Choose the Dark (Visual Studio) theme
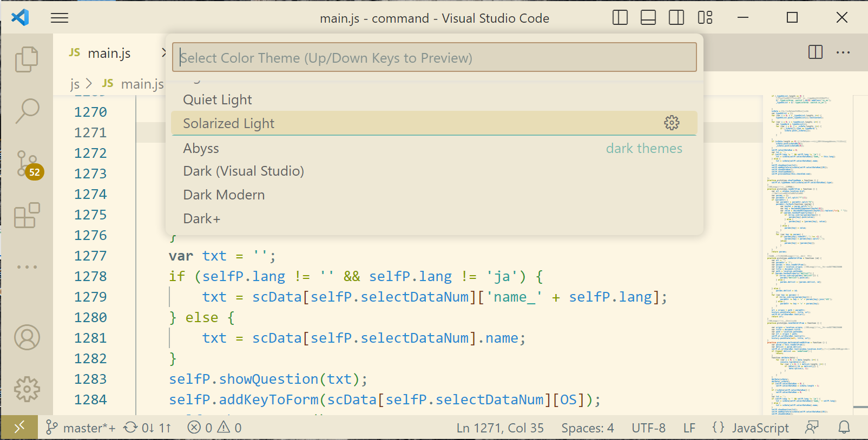 434,171
